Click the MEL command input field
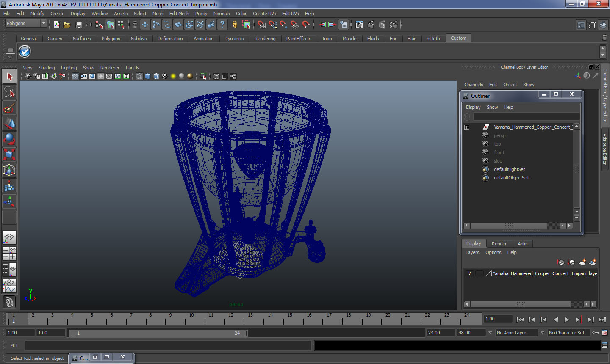Image resolution: width=610 pixels, height=364 pixels. (168, 346)
